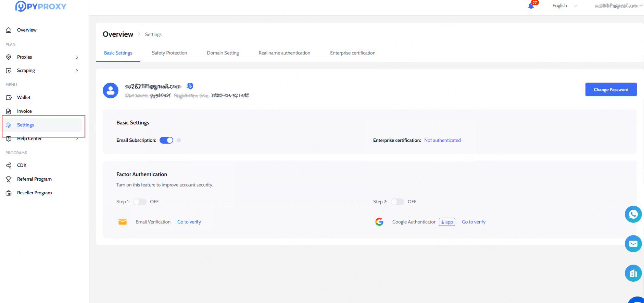Disable the Email Subscription toggle
644x303 pixels.
166,140
